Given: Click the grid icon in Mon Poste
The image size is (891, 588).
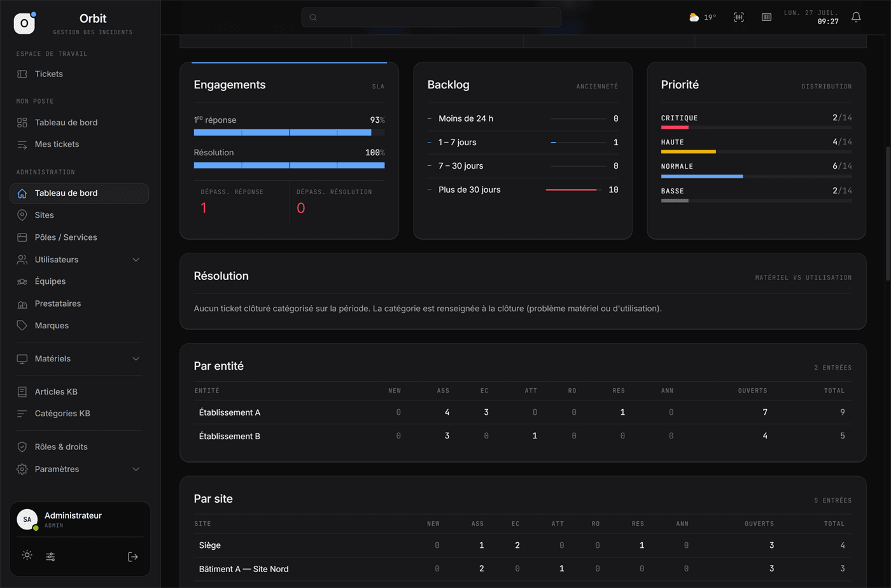Looking at the screenshot, I should point(22,122).
